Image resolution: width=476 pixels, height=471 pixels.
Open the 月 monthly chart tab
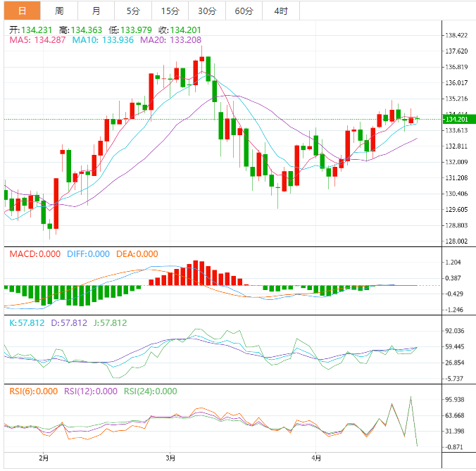(x=96, y=11)
